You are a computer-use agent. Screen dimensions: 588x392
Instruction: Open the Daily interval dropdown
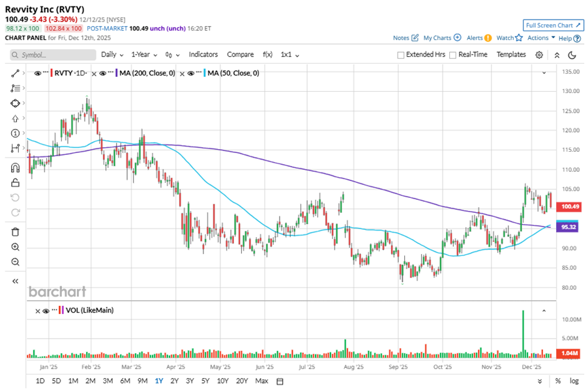tap(112, 55)
